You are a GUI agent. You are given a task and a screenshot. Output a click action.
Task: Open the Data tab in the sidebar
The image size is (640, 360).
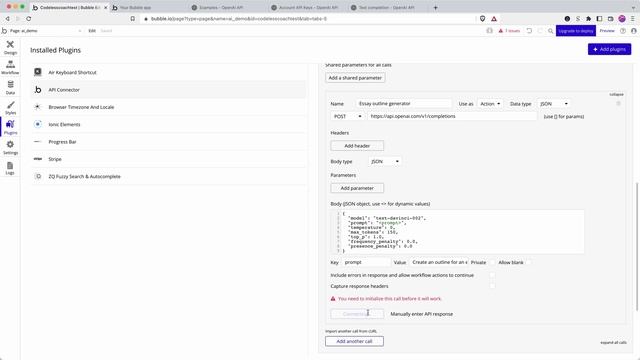10,87
